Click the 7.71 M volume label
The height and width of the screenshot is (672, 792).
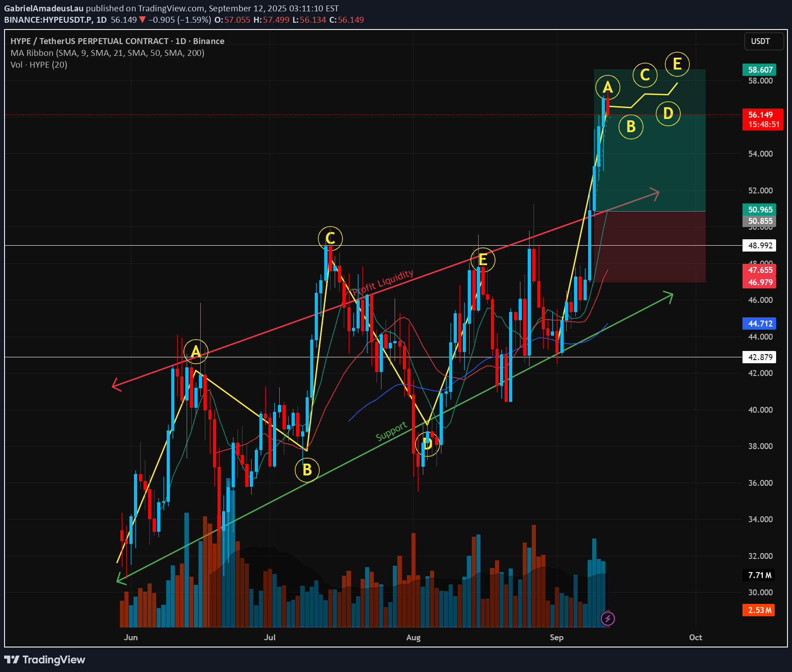point(759,575)
